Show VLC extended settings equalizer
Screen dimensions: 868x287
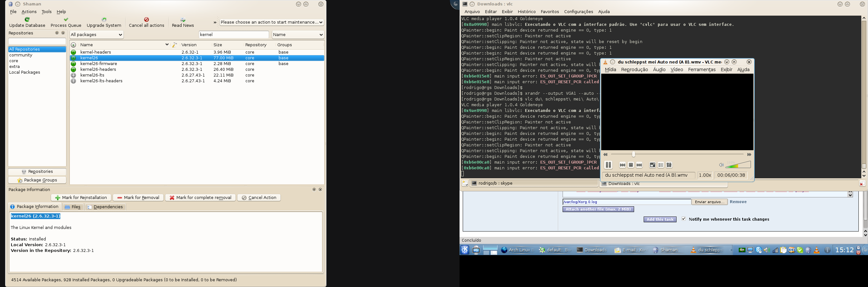click(669, 165)
